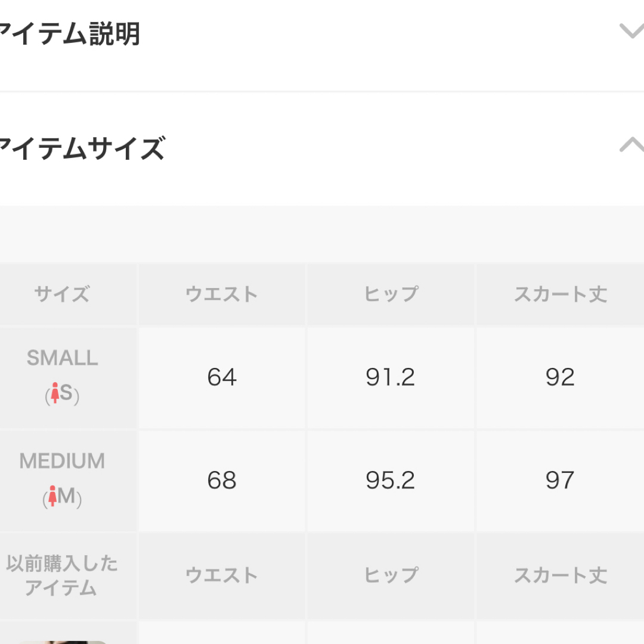Tap the アイテムサイズ heading

[82, 148]
